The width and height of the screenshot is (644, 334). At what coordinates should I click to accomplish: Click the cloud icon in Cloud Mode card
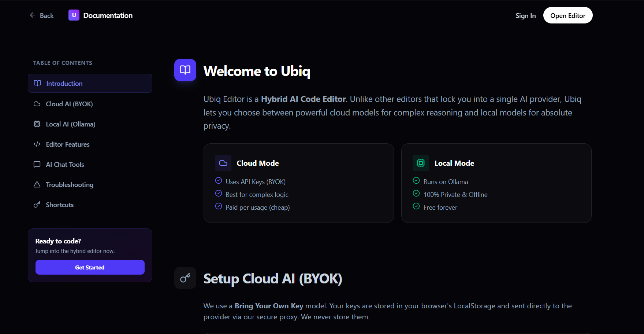click(x=223, y=163)
